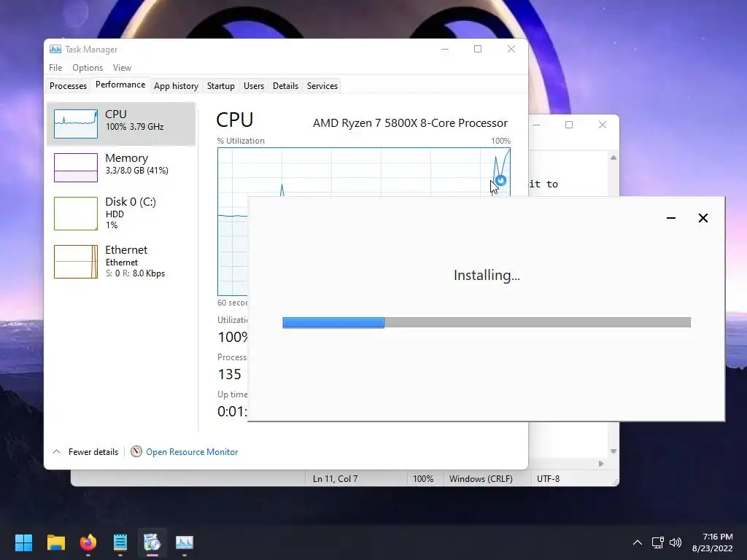The width and height of the screenshot is (747, 560).
Task: Click the Task Manager title bar icon
Action: pyautogui.click(x=55, y=49)
